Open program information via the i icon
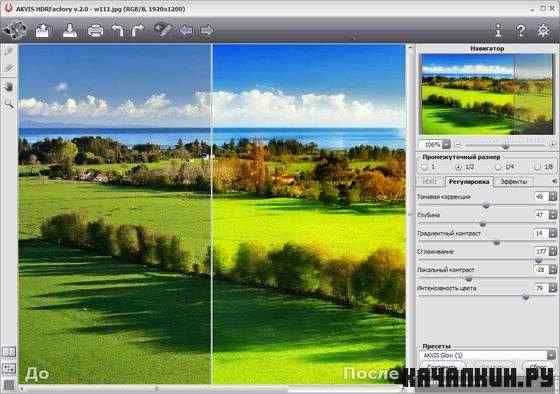560x394 pixels. click(499, 30)
